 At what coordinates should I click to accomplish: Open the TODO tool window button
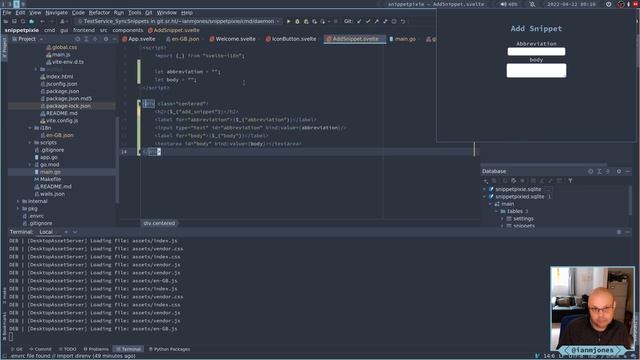pyautogui.click(x=68, y=349)
